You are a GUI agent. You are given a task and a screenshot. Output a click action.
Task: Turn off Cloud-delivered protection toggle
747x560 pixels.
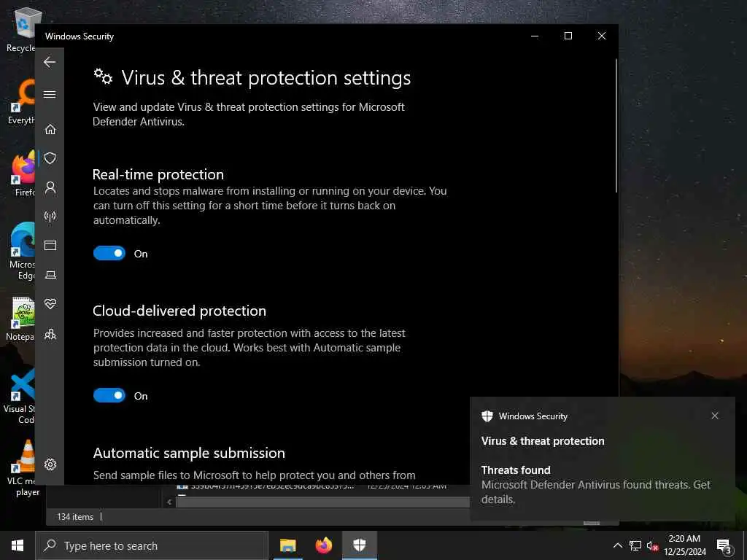[x=109, y=395]
